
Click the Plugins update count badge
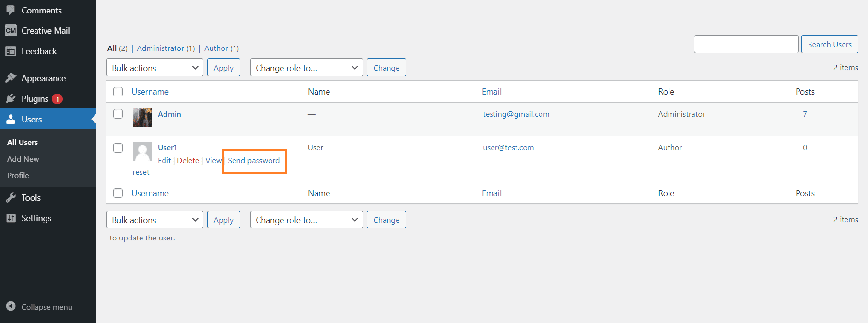[58, 99]
